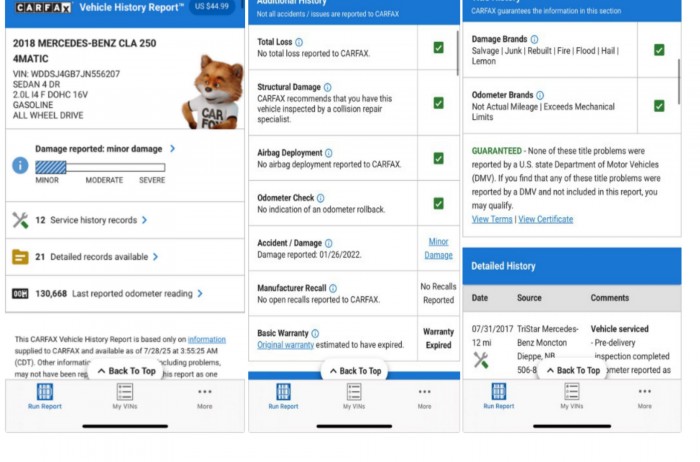Expand Last reported odometer reading chevron
Viewport: 700px width, 462px height.
200,293
